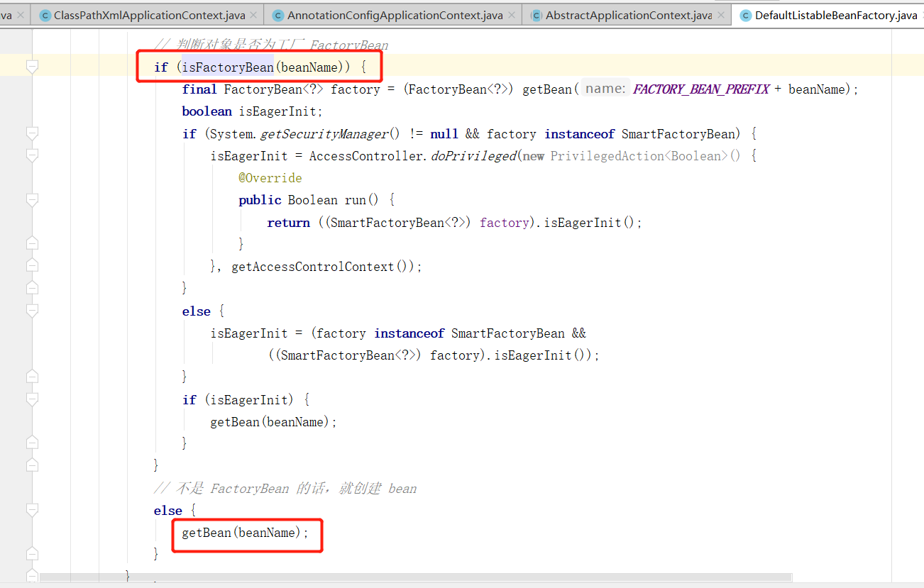Image resolution: width=924 pixels, height=588 pixels.
Task: Fold the public Boolean run() method
Action: (x=31, y=200)
